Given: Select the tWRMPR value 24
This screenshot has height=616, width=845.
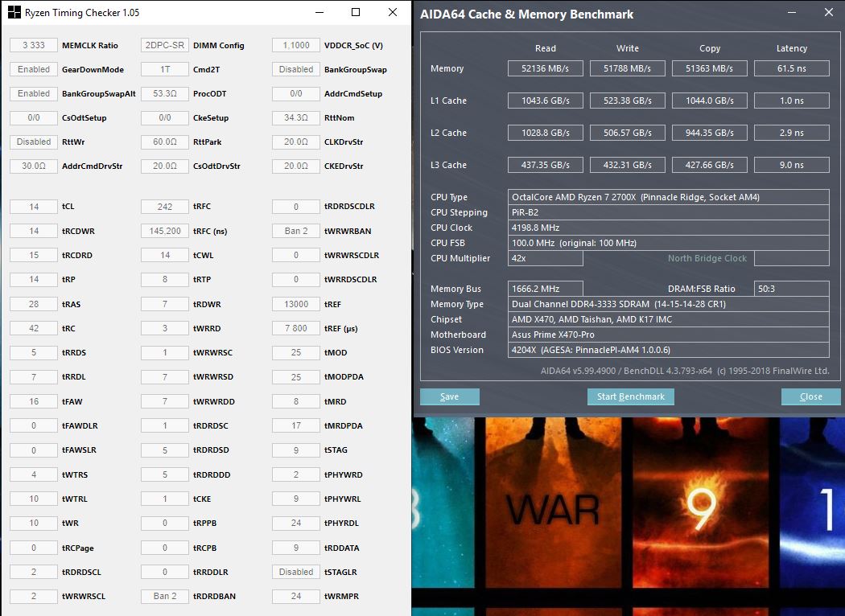Looking at the screenshot, I should [296, 596].
